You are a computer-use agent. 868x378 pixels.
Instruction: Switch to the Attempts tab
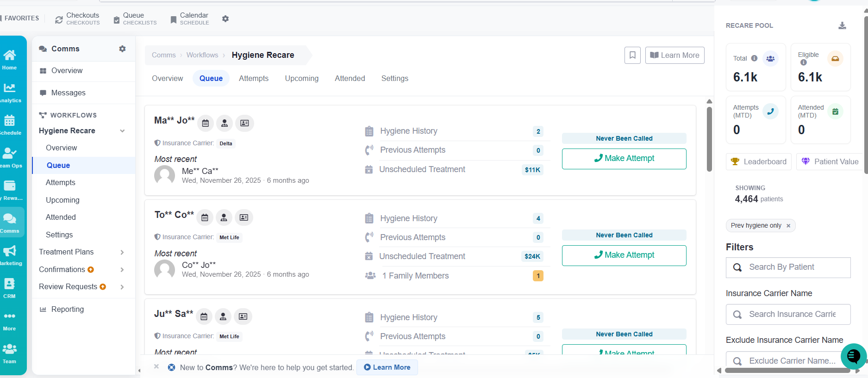[254, 78]
